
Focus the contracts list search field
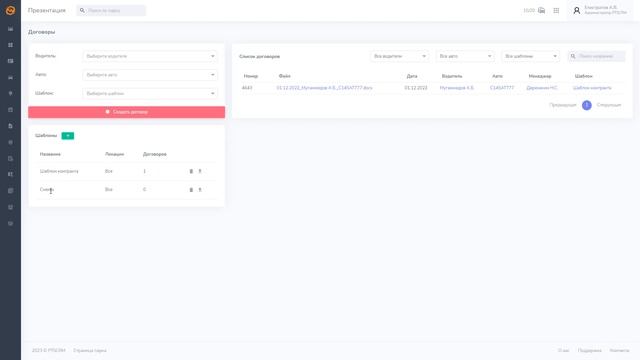coord(597,56)
